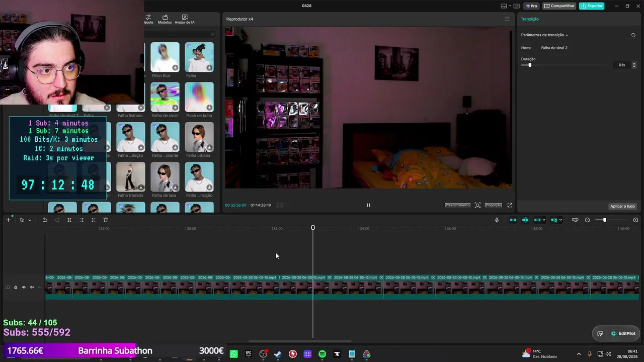Click the timeline horizontal scrollbar

(300, 341)
